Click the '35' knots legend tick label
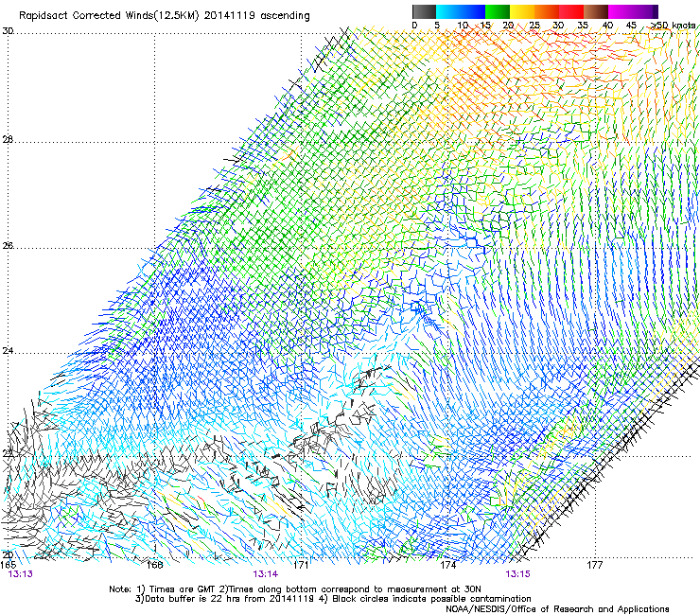 click(583, 26)
